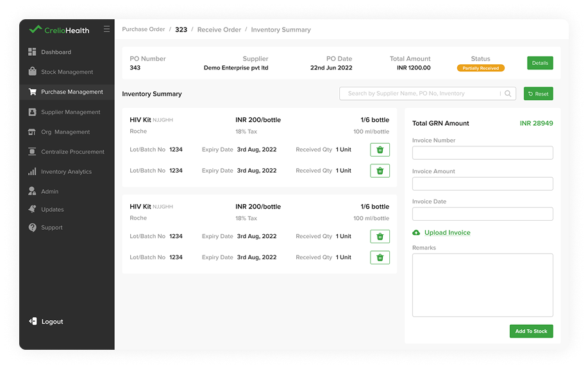Click the Remarks text area
588x369 pixels.
coord(483,286)
